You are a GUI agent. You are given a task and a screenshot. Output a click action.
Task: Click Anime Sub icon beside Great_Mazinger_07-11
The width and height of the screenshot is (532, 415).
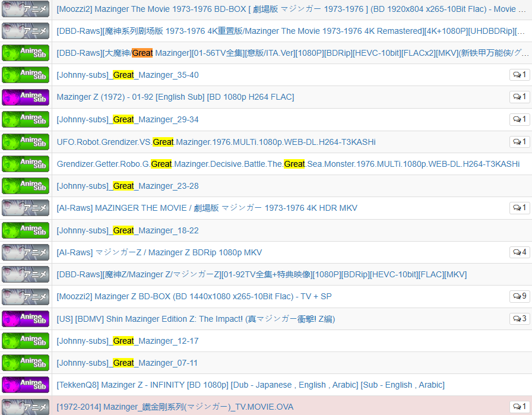(26, 363)
